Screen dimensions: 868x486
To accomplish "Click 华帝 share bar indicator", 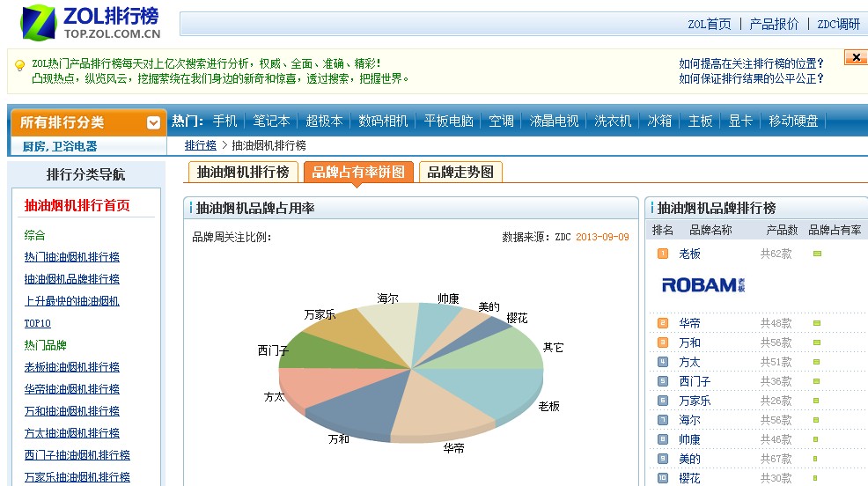I will coord(817,323).
